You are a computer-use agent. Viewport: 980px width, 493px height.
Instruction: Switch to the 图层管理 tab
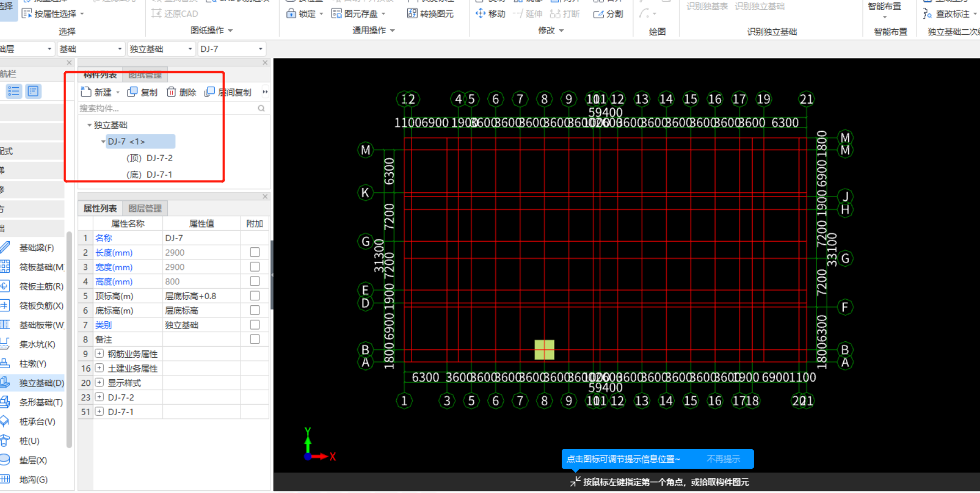[145, 208]
